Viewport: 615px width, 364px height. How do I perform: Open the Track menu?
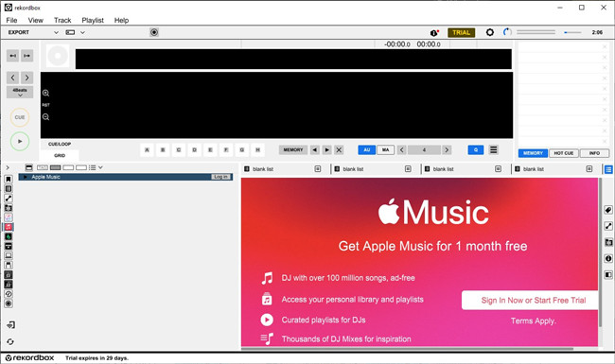62,21
